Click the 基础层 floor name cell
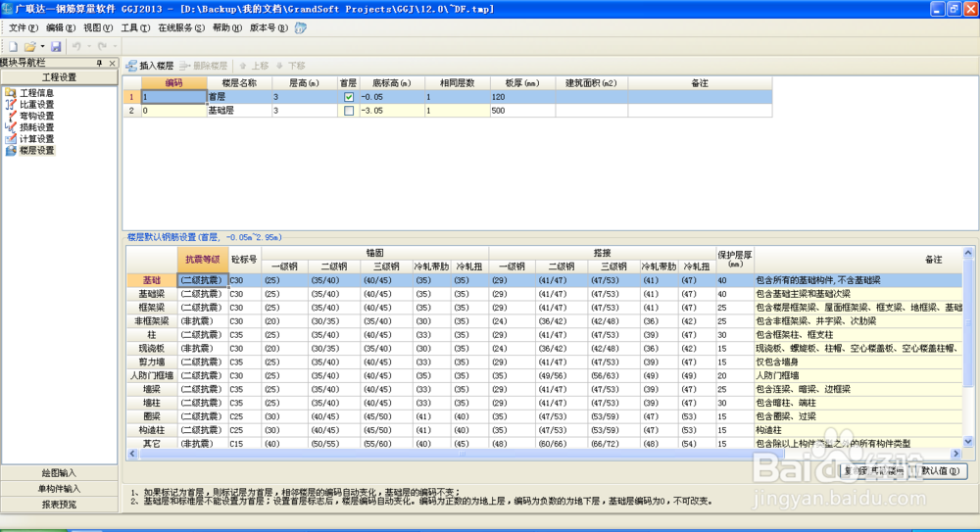 click(239, 111)
